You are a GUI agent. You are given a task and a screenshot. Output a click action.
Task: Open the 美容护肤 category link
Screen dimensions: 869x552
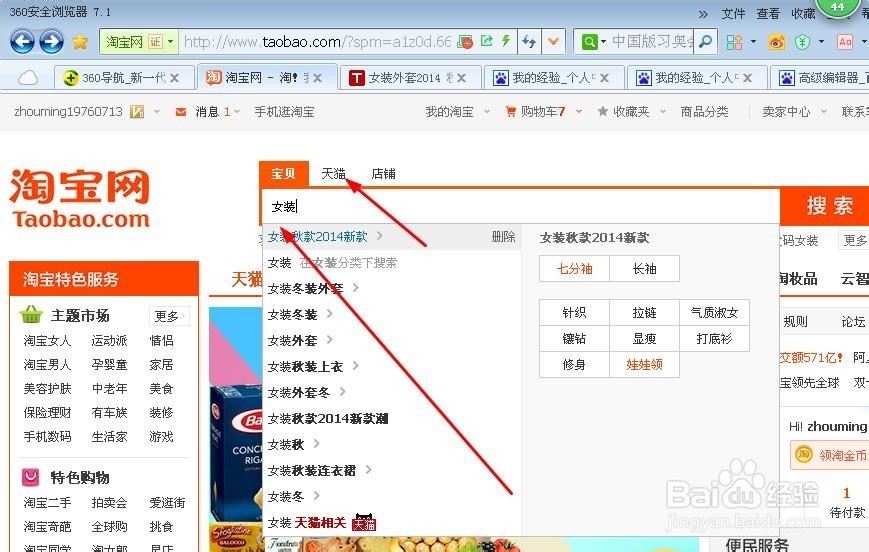[48, 389]
